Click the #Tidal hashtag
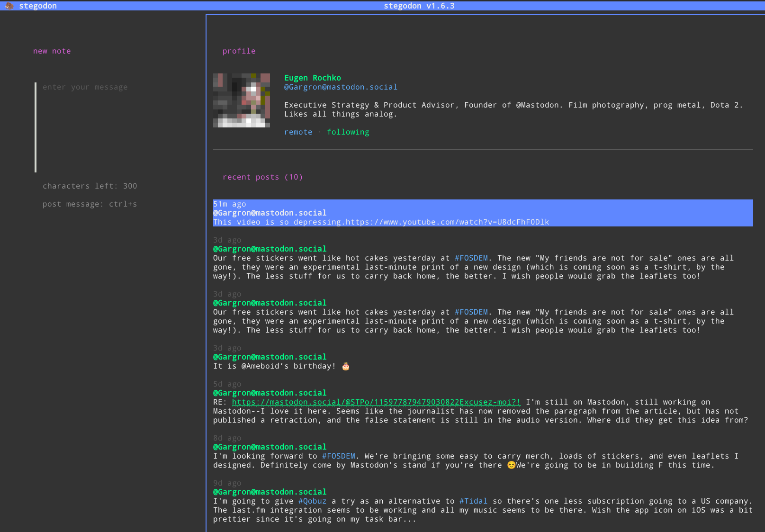The height and width of the screenshot is (532, 765). [473, 501]
